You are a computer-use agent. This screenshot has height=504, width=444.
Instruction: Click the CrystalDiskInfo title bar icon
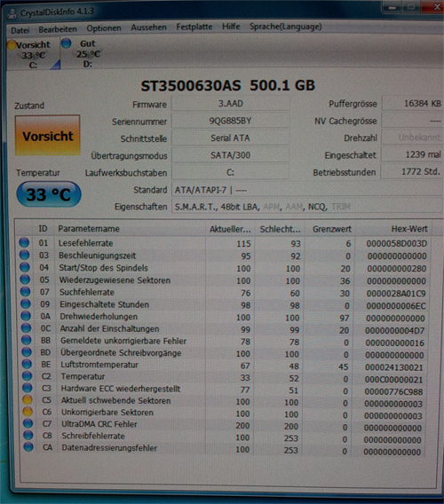pos(12,13)
